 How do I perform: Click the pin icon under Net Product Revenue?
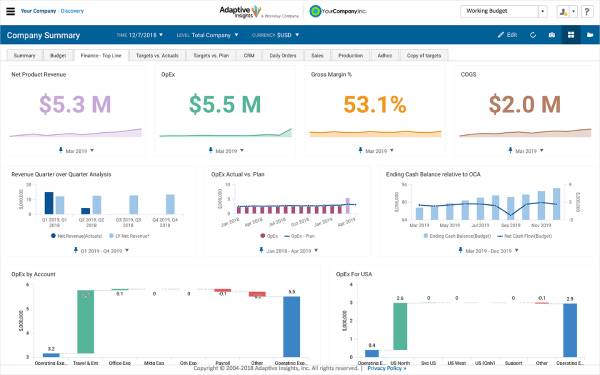point(60,150)
